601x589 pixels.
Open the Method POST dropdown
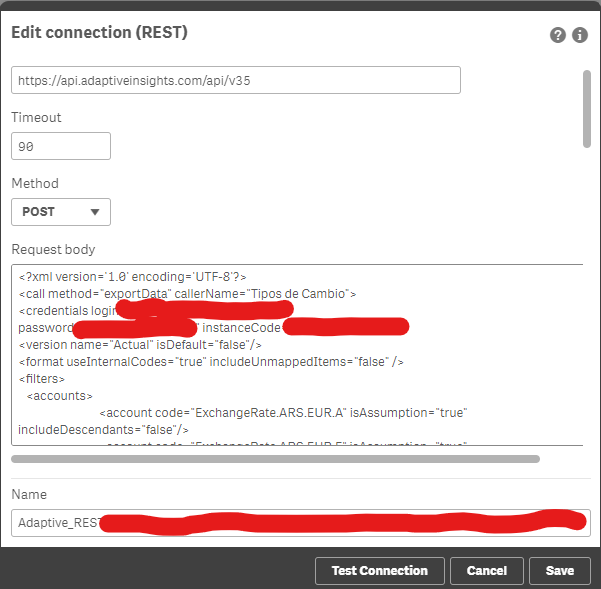click(61, 212)
